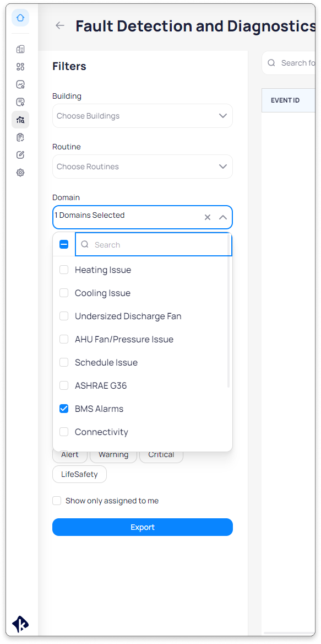Select the fault detection sidebar icon
Image resolution: width=321 pixels, height=644 pixels.
20,120
